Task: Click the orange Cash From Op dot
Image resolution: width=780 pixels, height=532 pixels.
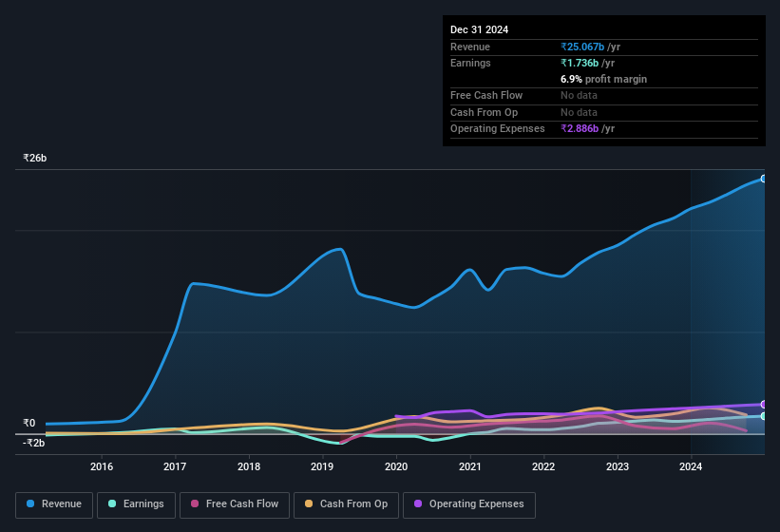Action: tap(309, 503)
